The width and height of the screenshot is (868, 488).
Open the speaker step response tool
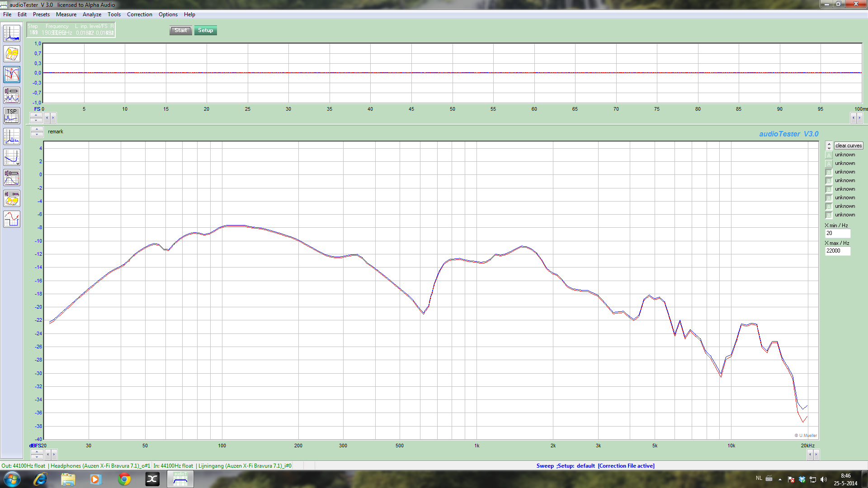point(12,178)
